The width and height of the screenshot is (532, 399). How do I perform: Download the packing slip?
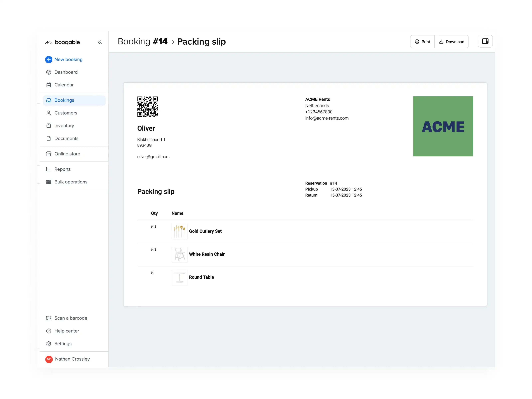pyautogui.click(x=451, y=41)
